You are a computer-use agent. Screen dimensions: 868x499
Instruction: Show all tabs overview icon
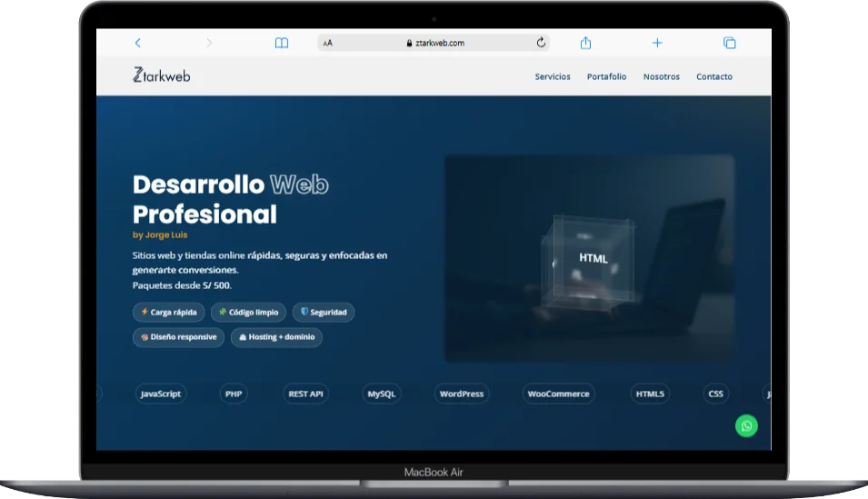coord(730,43)
